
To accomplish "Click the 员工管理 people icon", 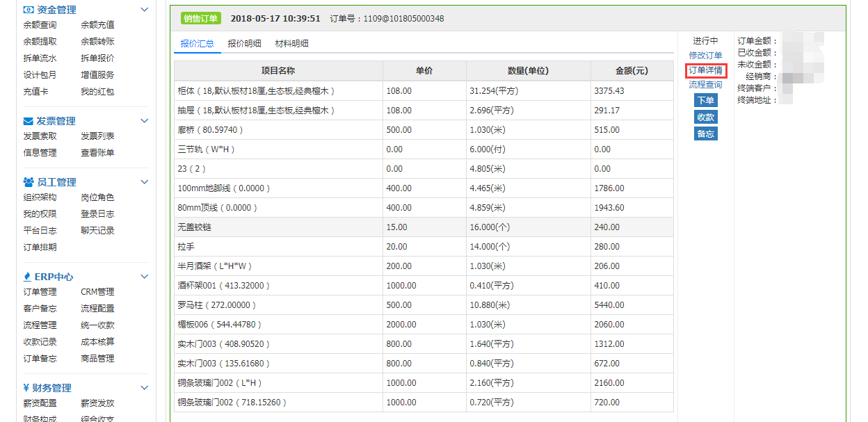I will tap(29, 182).
